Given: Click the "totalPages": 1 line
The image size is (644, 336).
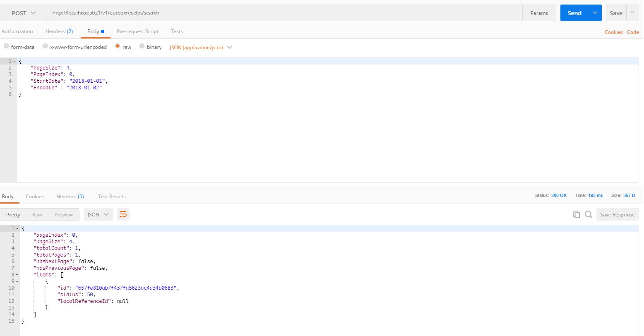Looking at the screenshot, I should [57, 255].
